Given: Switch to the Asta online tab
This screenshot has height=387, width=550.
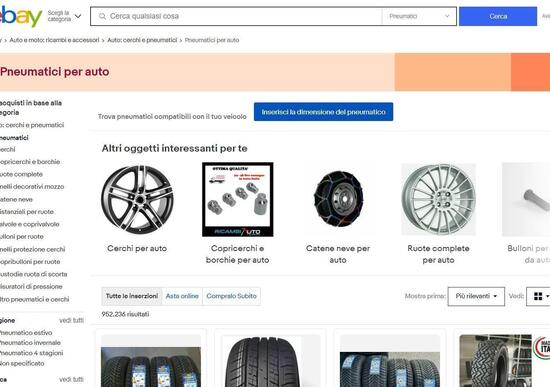Looking at the screenshot, I should click(182, 296).
